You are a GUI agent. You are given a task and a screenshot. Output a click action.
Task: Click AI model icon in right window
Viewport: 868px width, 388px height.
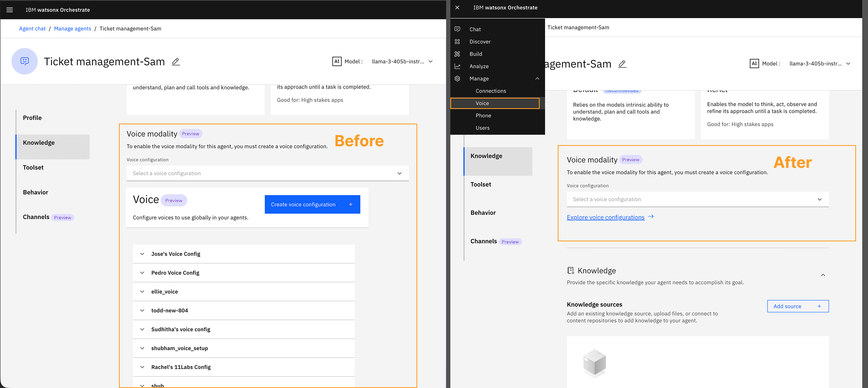[754, 64]
